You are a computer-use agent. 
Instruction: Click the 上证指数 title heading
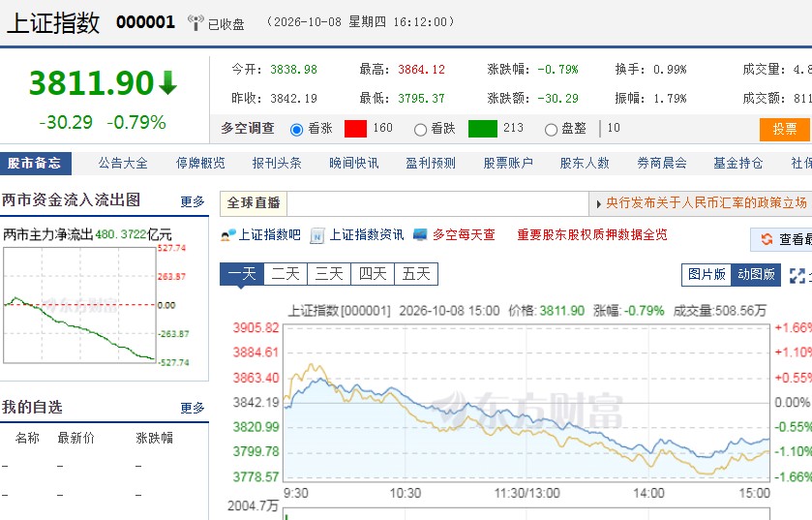53,23
